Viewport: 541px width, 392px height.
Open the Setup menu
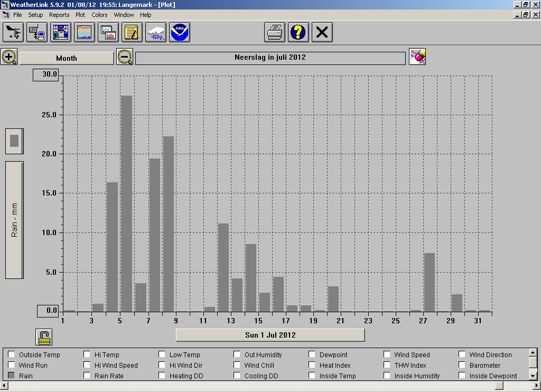click(x=35, y=15)
